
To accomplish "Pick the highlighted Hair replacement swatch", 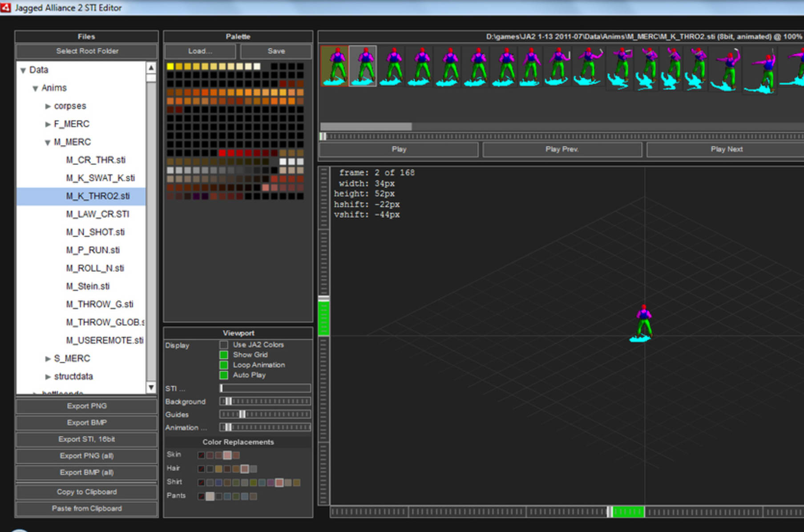I will click(x=245, y=469).
